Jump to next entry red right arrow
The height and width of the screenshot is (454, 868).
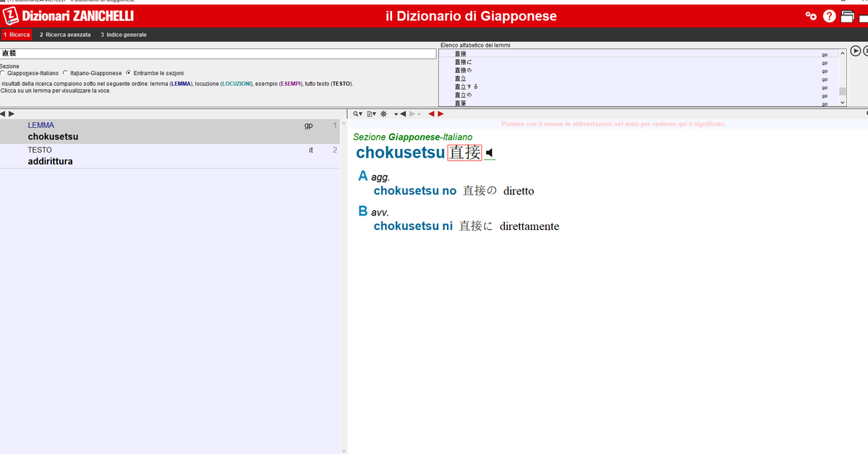(441, 113)
